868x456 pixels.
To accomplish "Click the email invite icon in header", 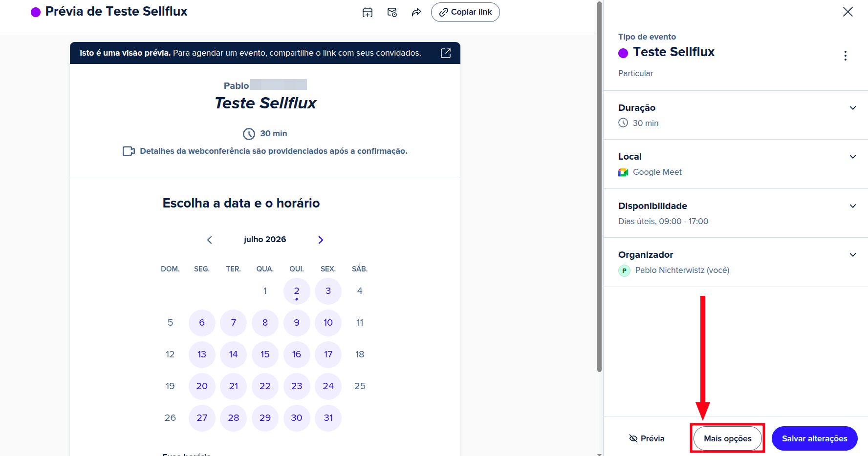I will click(x=392, y=12).
